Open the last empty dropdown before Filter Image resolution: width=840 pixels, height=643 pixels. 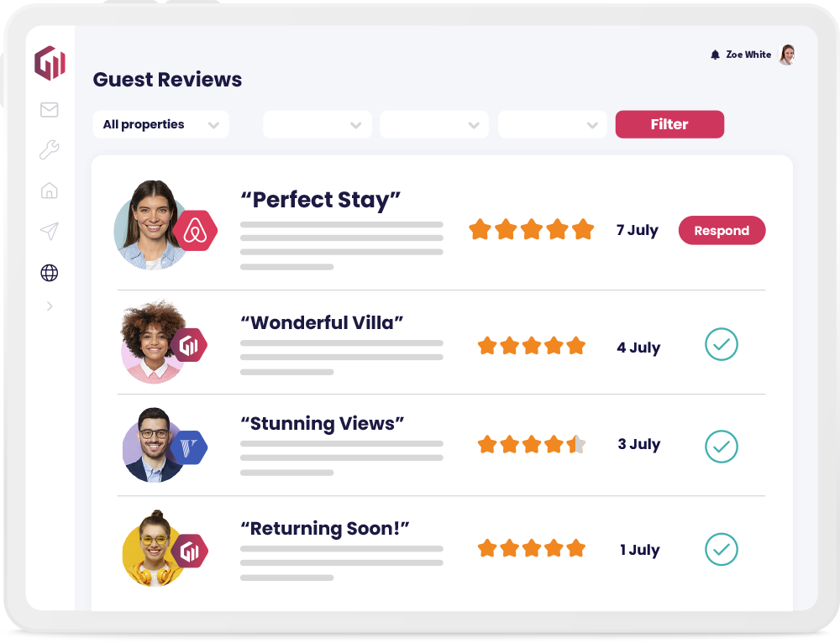pyautogui.click(x=553, y=125)
